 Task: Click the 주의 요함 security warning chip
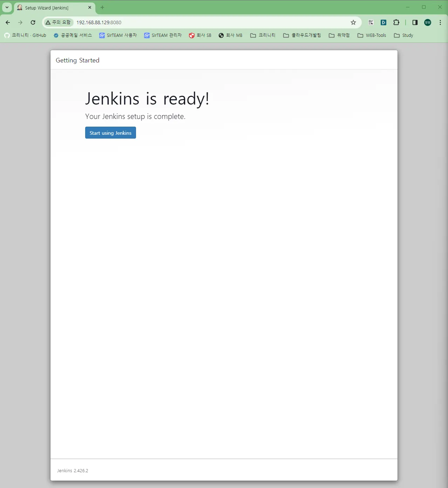[x=58, y=22]
